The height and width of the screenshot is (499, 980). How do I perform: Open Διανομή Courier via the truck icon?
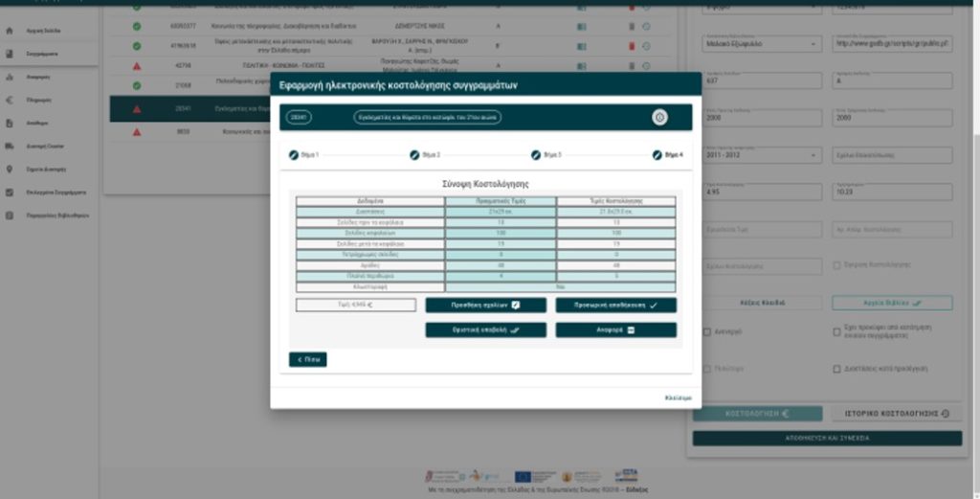[x=10, y=147]
